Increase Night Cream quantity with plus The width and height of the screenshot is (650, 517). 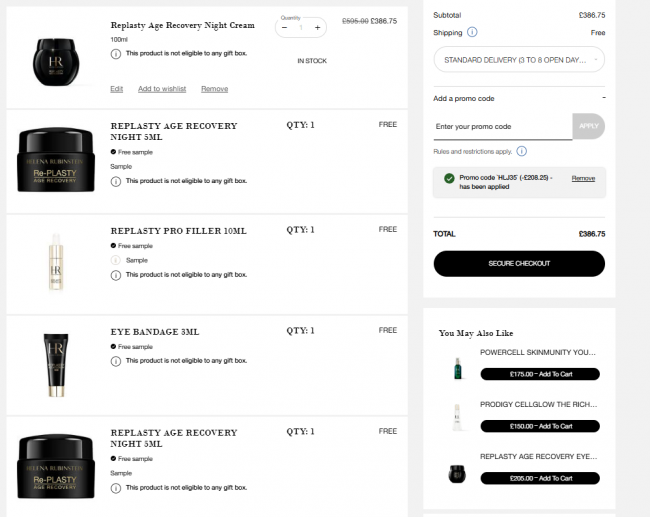pyautogui.click(x=318, y=28)
